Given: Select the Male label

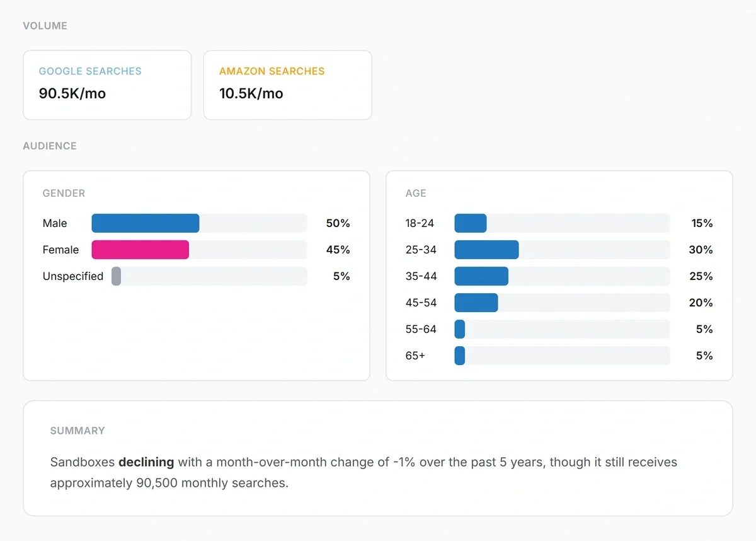Looking at the screenshot, I should coord(55,223).
